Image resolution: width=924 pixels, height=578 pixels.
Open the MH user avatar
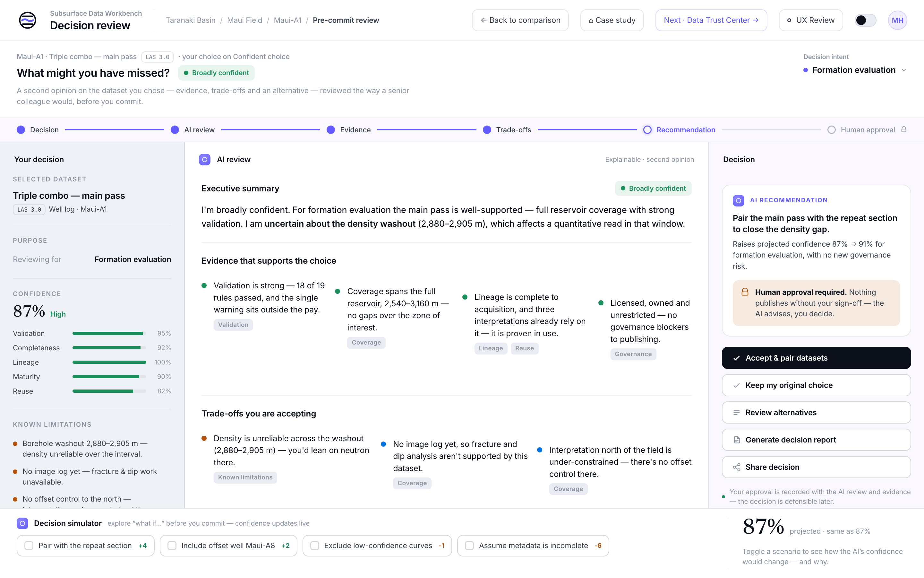(x=897, y=20)
